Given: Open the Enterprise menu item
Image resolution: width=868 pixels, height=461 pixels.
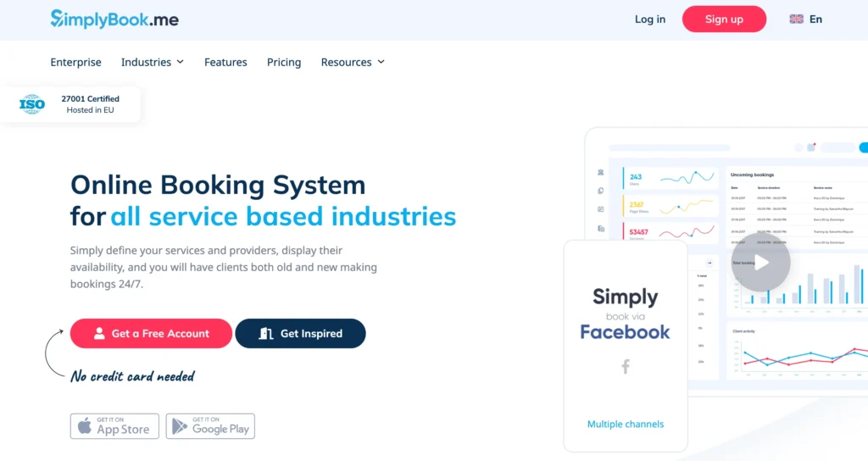Looking at the screenshot, I should pos(75,62).
